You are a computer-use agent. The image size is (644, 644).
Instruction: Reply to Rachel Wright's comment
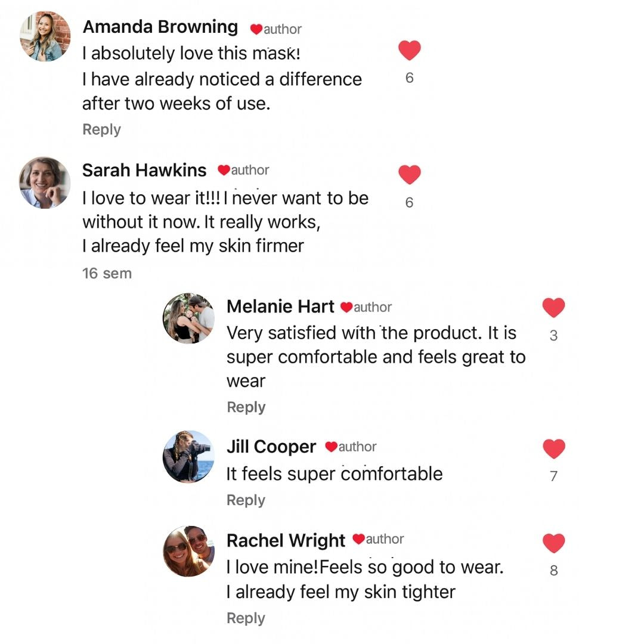pyautogui.click(x=246, y=618)
